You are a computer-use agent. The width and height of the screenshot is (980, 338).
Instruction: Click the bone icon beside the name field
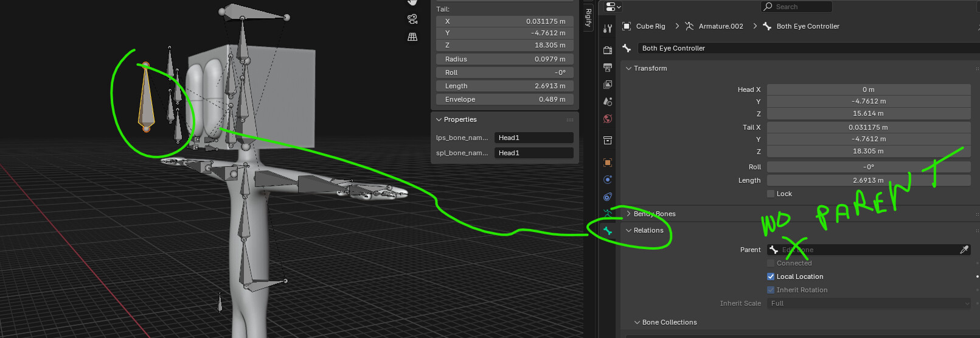point(627,48)
